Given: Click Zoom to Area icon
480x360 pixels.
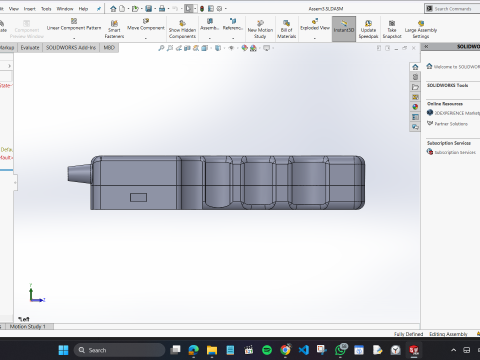Looking at the screenshot, I should (170, 48).
